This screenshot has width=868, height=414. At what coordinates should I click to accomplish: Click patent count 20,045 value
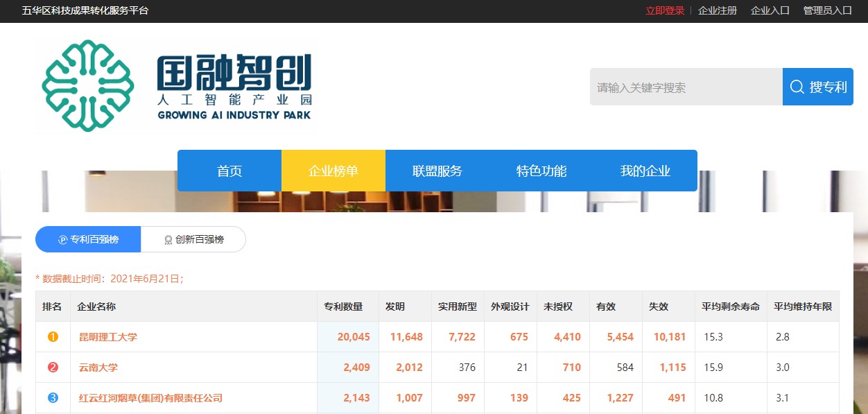[x=354, y=337]
